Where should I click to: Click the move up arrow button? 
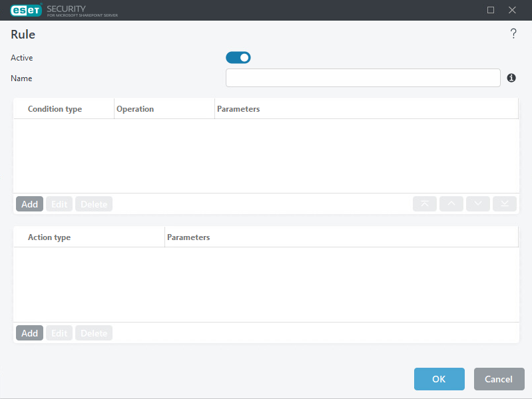click(451, 204)
